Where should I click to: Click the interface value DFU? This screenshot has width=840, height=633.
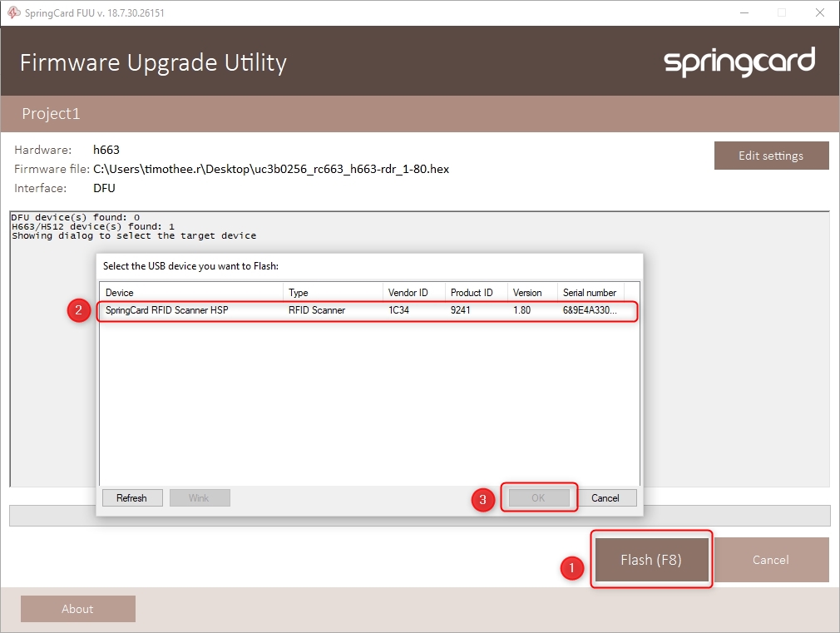(x=104, y=188)
